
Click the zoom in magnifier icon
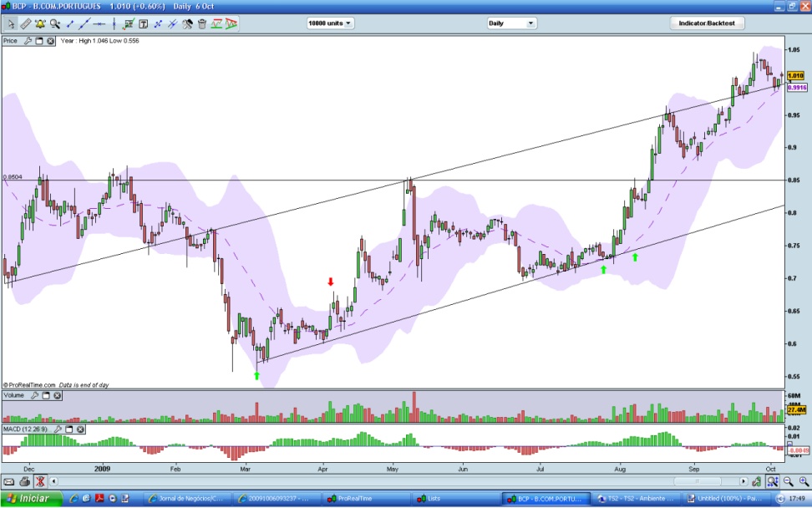pos(803,482)
